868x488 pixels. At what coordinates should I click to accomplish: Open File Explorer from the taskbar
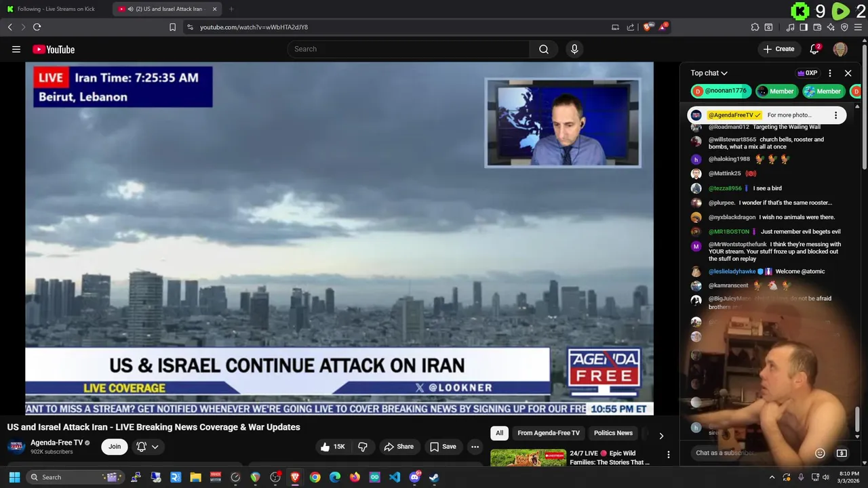coord(195,477)
